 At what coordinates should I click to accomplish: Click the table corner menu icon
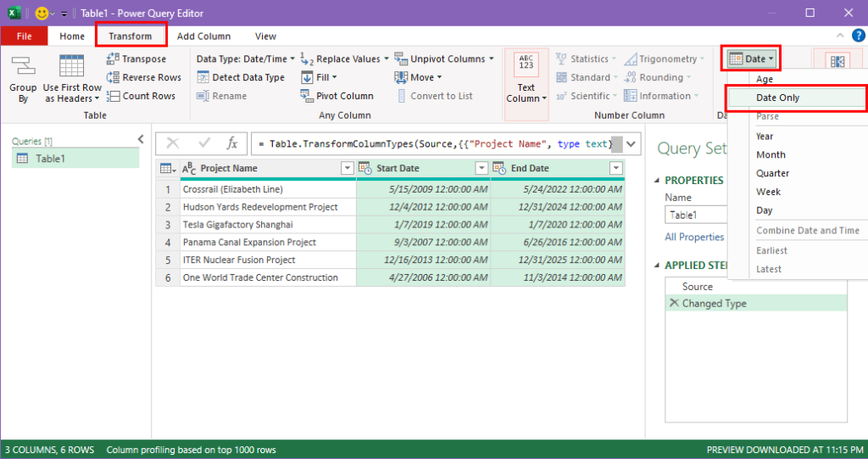click(167, 169)
